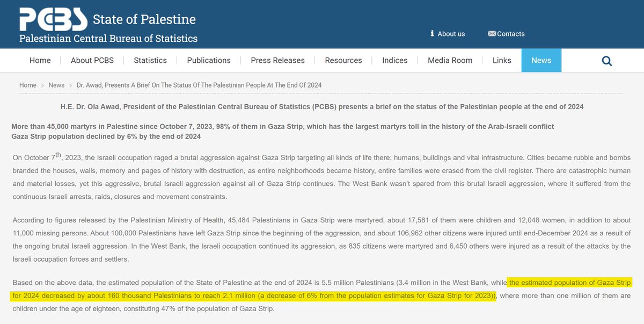Open the Press Releases menu
The image size is (644, 324).
277,60
